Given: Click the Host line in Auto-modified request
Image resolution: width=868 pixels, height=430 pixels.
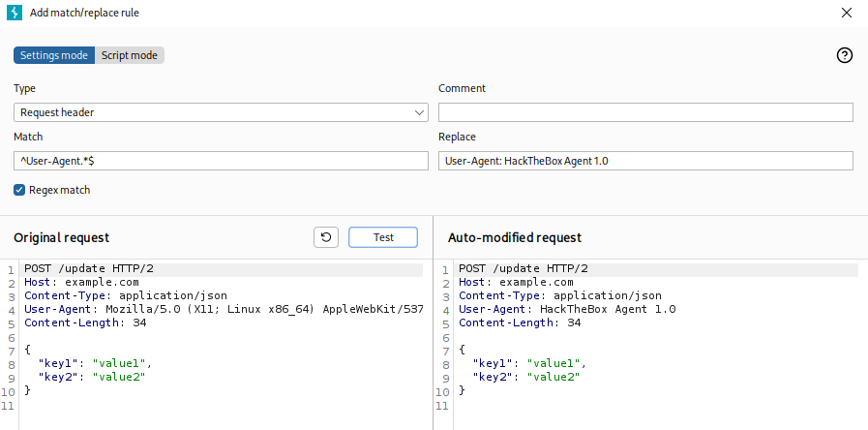Looking at the screenshot, I should [x=523, y=282].
